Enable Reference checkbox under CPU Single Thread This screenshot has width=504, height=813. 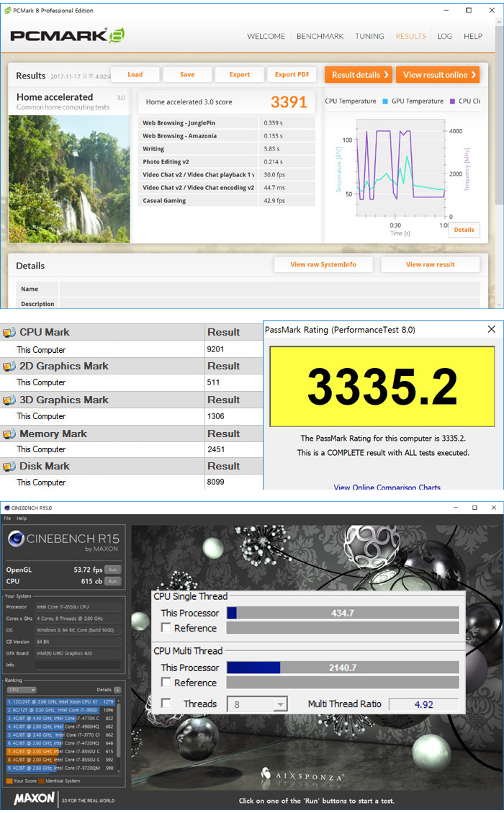[x=166, y=628]
